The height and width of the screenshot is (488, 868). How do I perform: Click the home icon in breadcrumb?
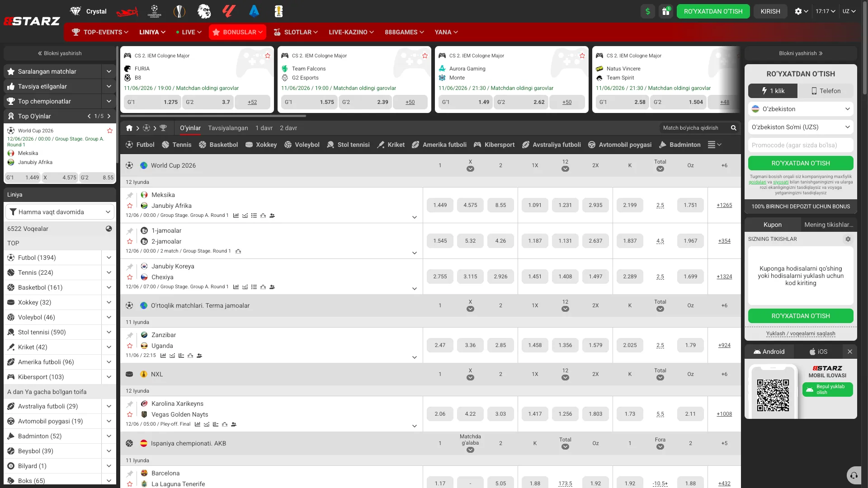pos(129,128)
